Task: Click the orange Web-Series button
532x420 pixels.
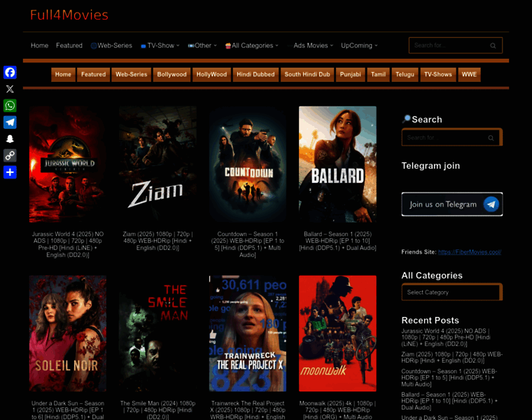Action: pos(132,75)
